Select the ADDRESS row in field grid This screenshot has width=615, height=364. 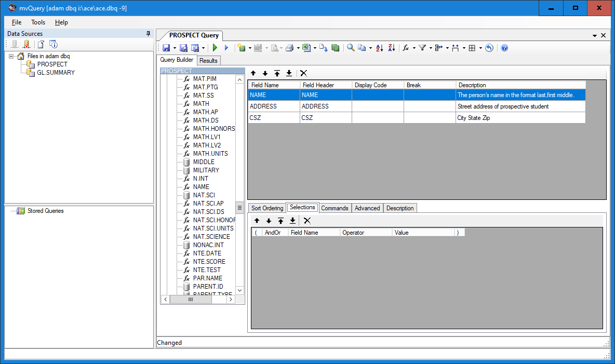point(263,106)
